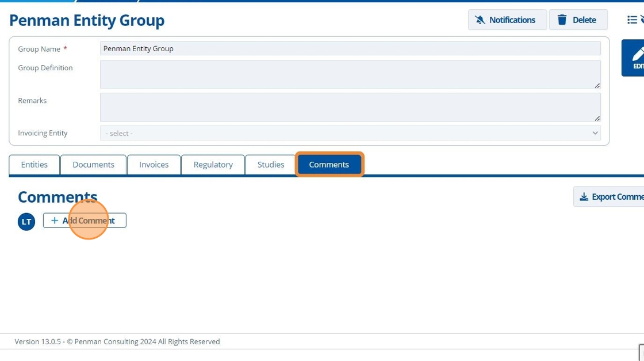Click the Version 13.0.5 footer text
The width and height of the screenshot is (644, 361).
(117, 341)
